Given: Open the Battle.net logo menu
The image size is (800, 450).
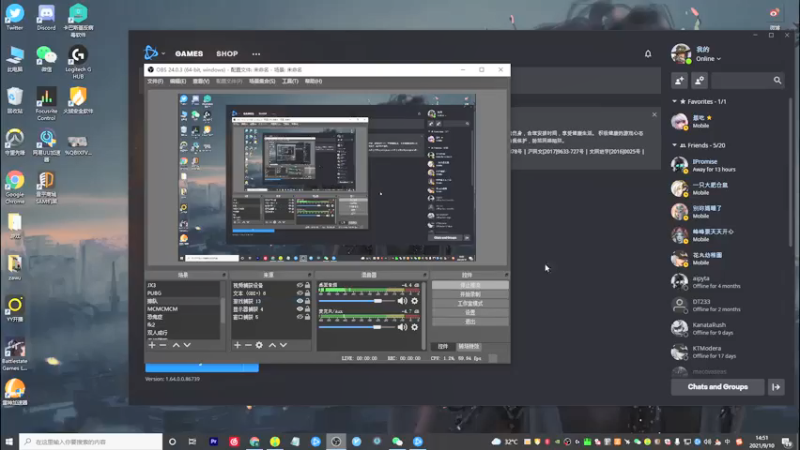Looking at the screenshot, I should 153,53.
